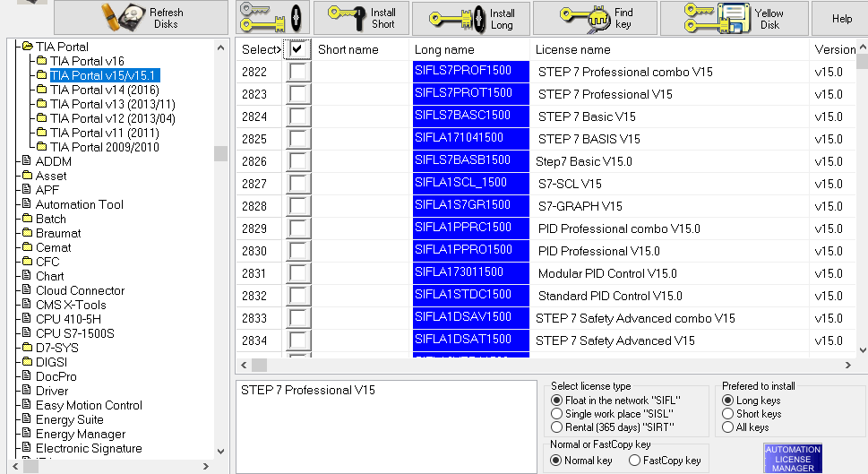The width and height of the screenshot is (868, 474).
Task: Check the box for row 2823
Action: 297,94
